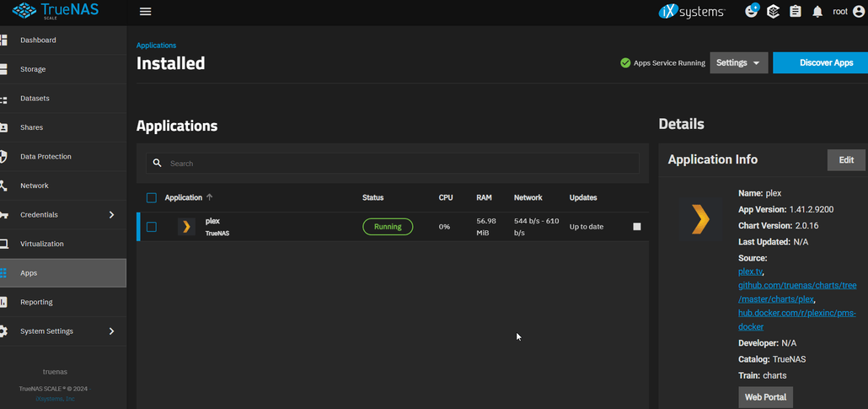Tick the select-all applications checkbox
Screen dimensions: 868x409
click(x=152, y=198)
